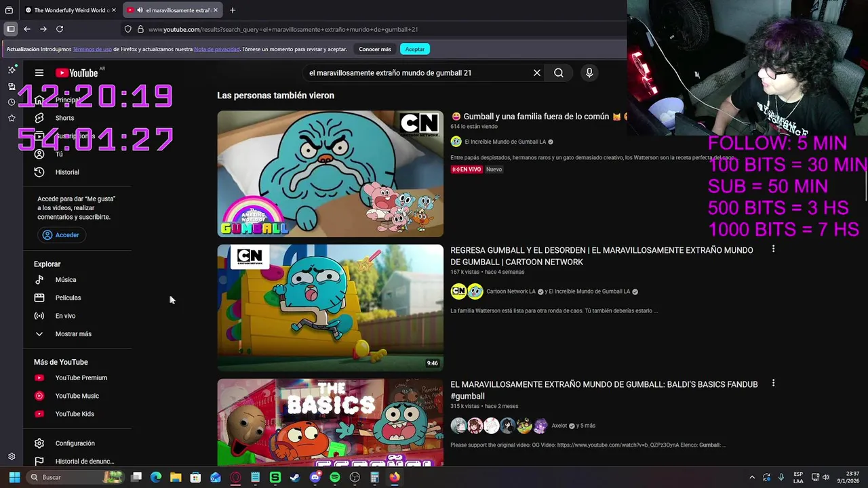Play the Baldi's Basics fandub thumbnail
The image size is (868, 488).
[330, 422]
